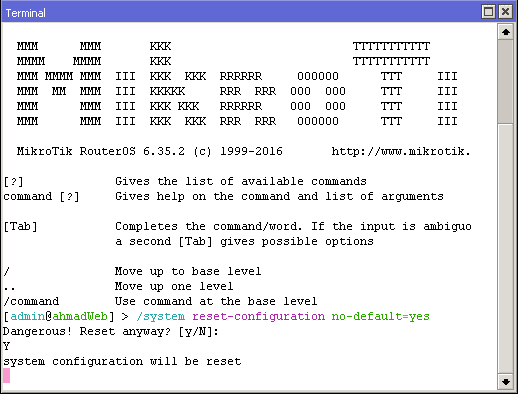Click the scrollbar up arrow
Screen dimensions: 518x394
point(506,32)
